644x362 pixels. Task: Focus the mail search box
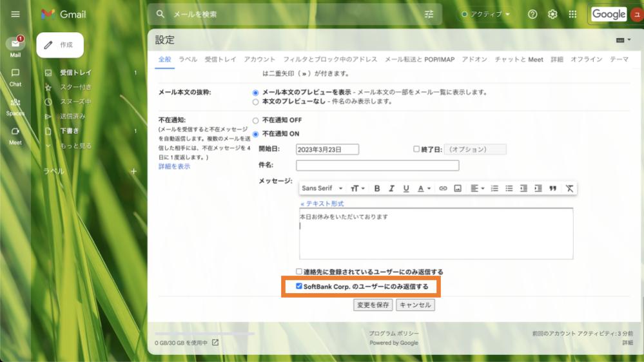point(295,14)
